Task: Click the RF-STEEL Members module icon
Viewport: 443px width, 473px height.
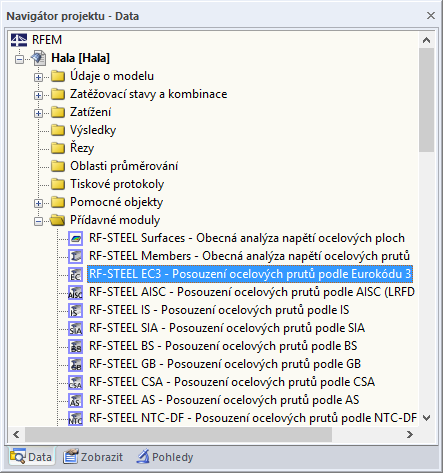Action: click(76, 256)
